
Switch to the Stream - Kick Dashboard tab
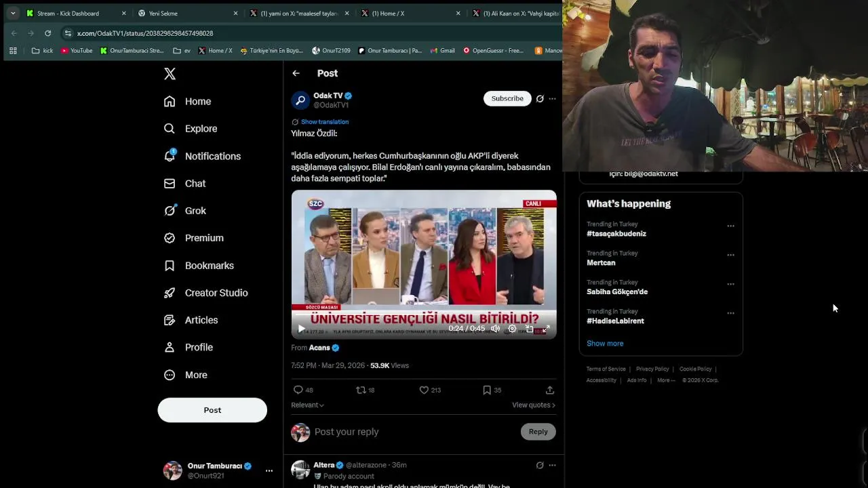coord(68,13)
